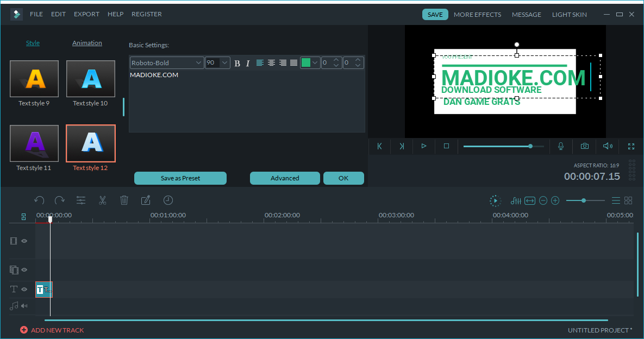Align text right

coord(283,63)
